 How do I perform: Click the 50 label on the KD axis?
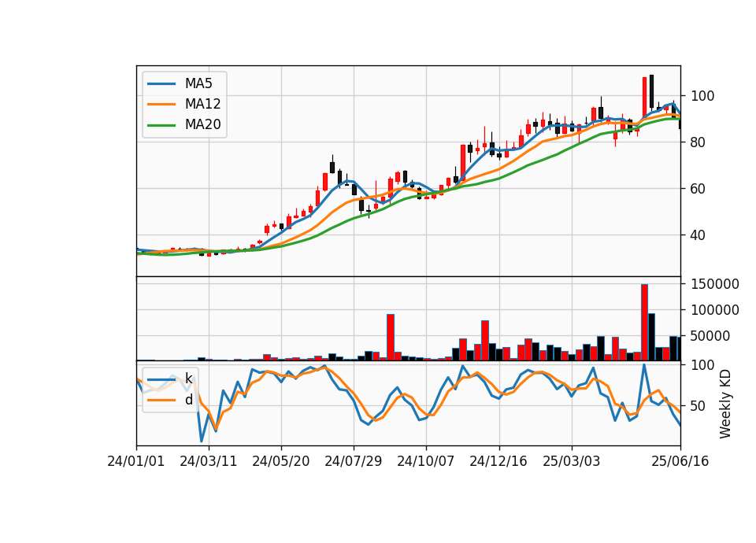point(699,406)
